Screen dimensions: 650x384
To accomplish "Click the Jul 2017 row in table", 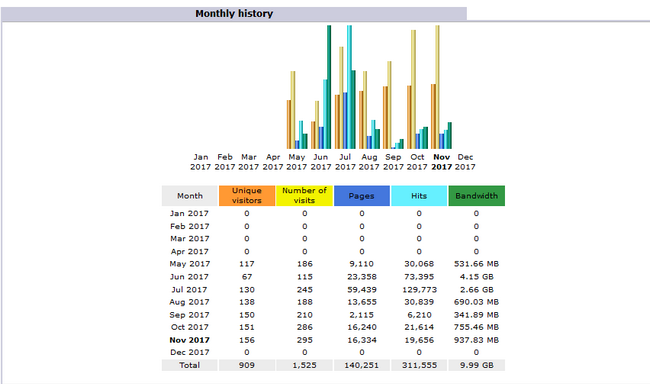I will point(333,289).
